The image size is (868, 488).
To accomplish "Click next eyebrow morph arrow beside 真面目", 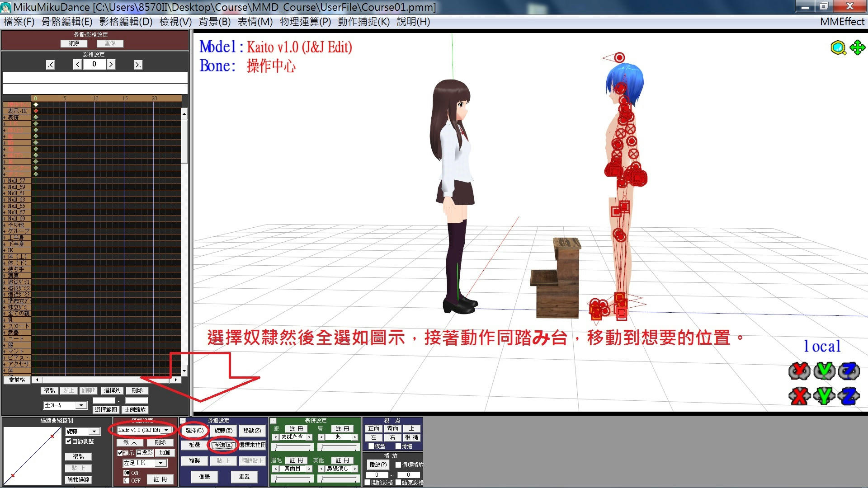I will click(309, 469).
